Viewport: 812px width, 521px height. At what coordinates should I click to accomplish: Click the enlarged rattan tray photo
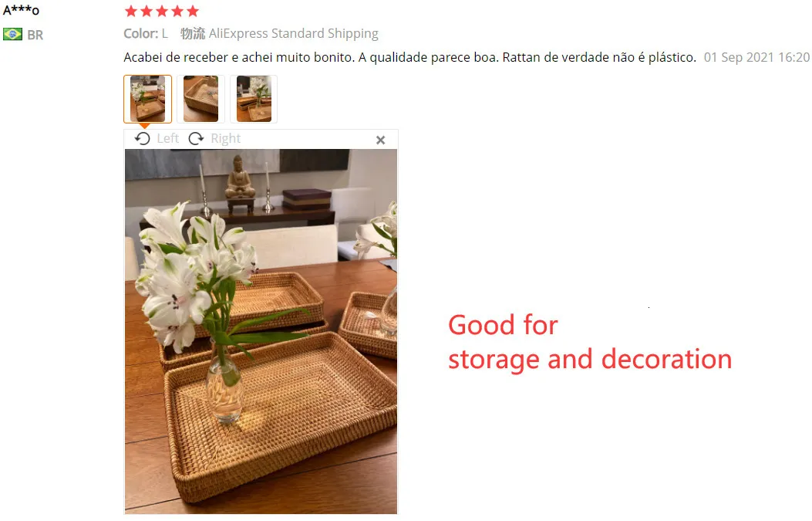click(261, 331)
